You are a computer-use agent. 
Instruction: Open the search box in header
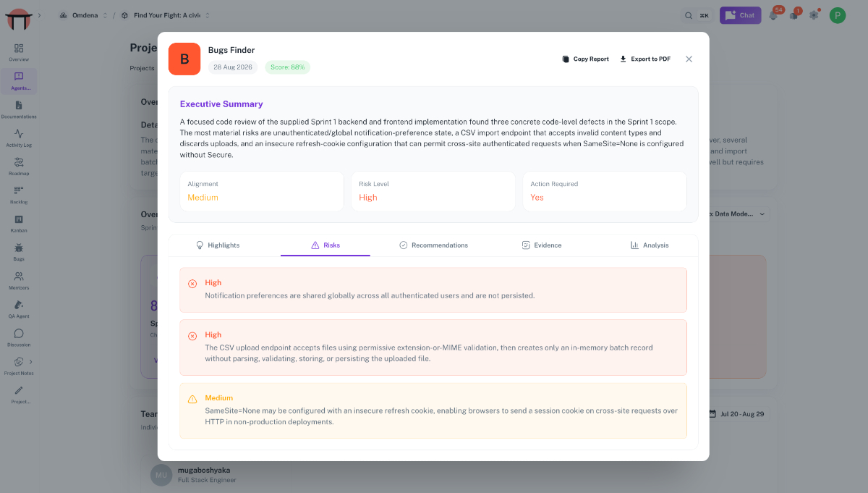click(697, 15)
